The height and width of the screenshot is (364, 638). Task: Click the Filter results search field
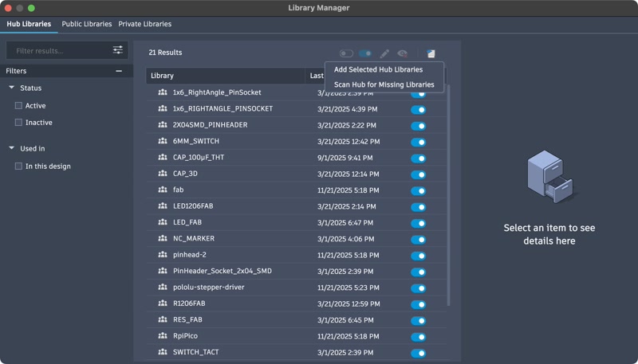coord(57,51)
